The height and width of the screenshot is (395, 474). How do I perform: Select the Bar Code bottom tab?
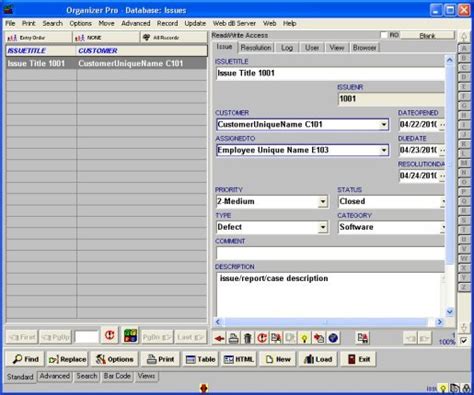point(117,376)
